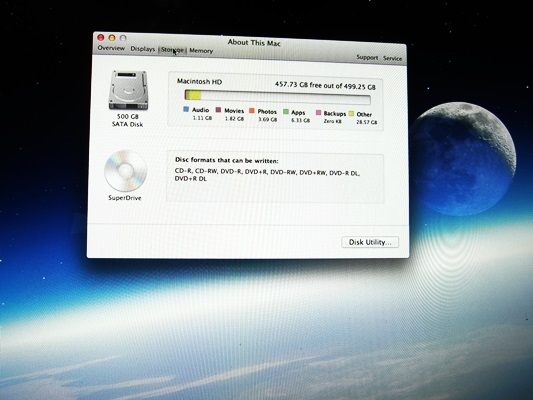Click the yellow-red close window button
The image size is (533, 400).
[x=101, y=37]
